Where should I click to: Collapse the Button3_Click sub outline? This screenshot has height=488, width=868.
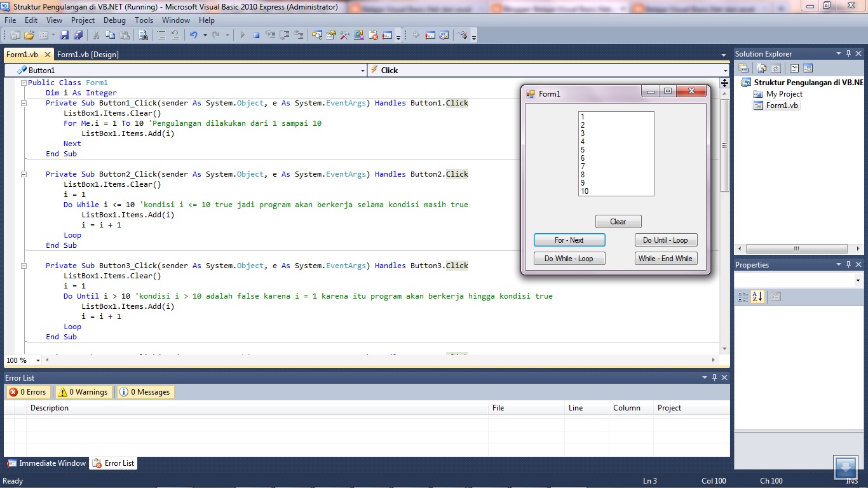[x=24, y=266]
